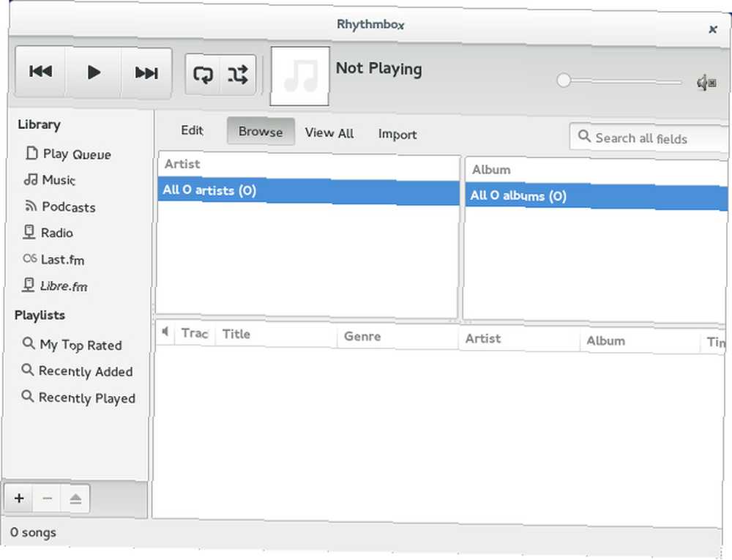Start playback with the Play button

(x=94, y=72)
